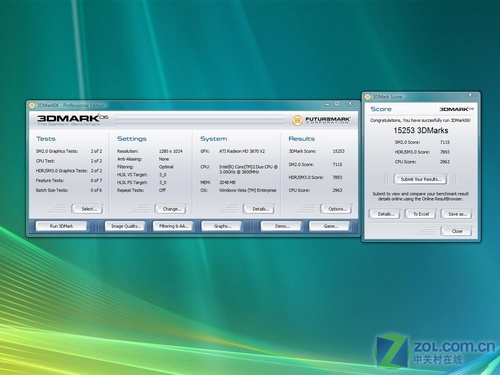
Task: Click the Run 3DMark button
Action: tap(61, 226)
